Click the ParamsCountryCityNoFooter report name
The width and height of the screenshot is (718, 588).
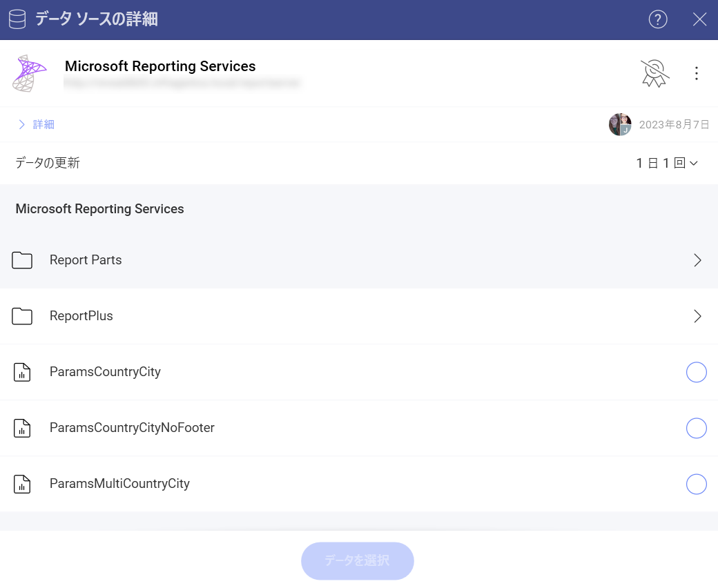[132, 428]
